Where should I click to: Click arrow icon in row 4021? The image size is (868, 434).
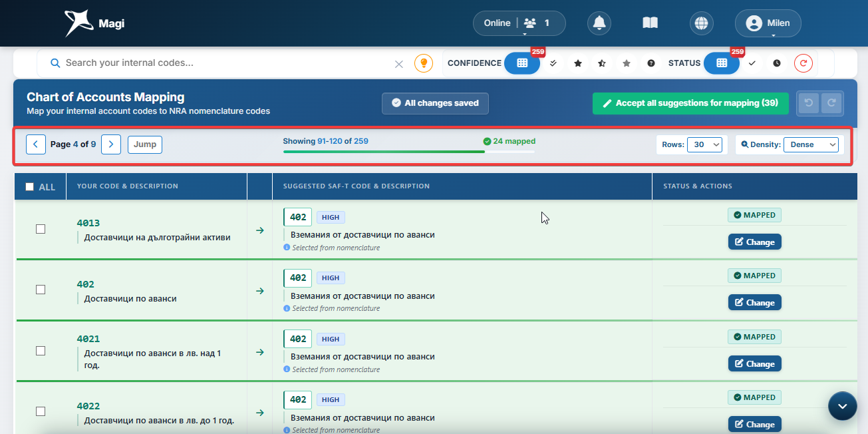260,352
